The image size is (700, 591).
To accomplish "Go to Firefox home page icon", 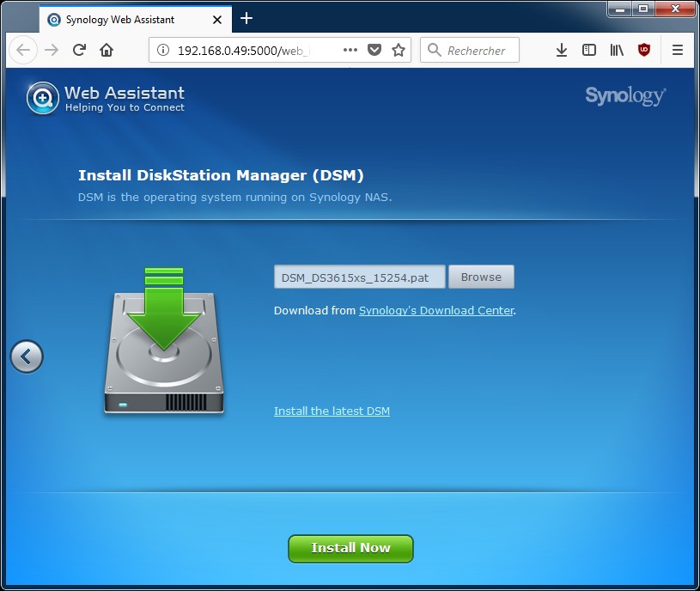I will coord(107,51).
